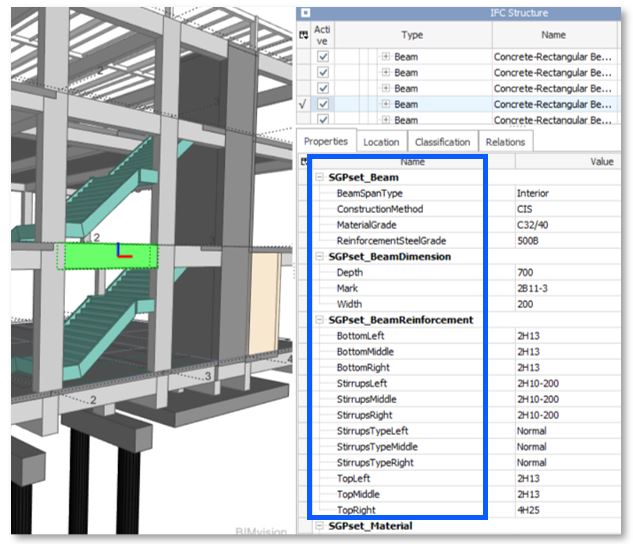Click the IFC Structure panel menu icon
Screen dimensions: 633x544
click(305, 13)
